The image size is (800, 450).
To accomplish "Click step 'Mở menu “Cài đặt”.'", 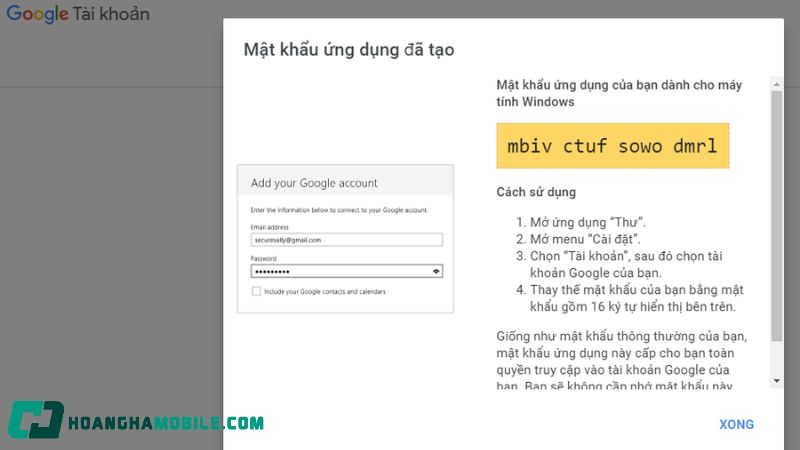I will tap(585, 239).
